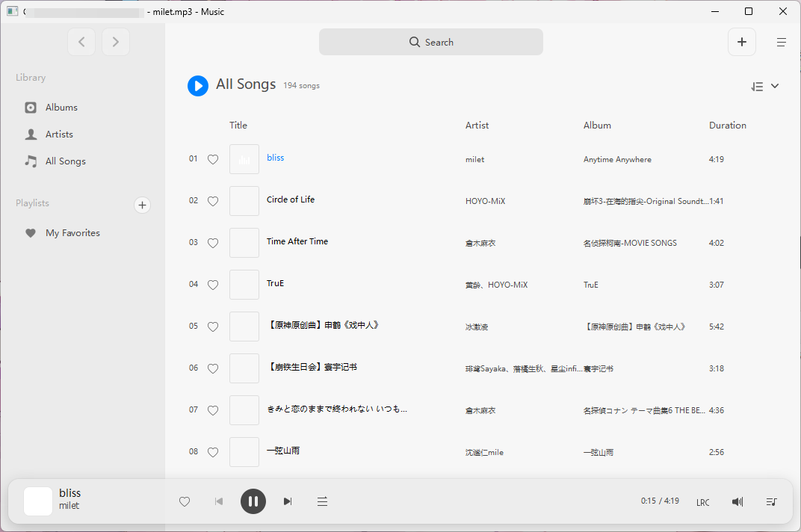The image size is (801, 532).
Task: Toggle heart on song row 06
Action: pyautogui.click(x=213, y=369)
